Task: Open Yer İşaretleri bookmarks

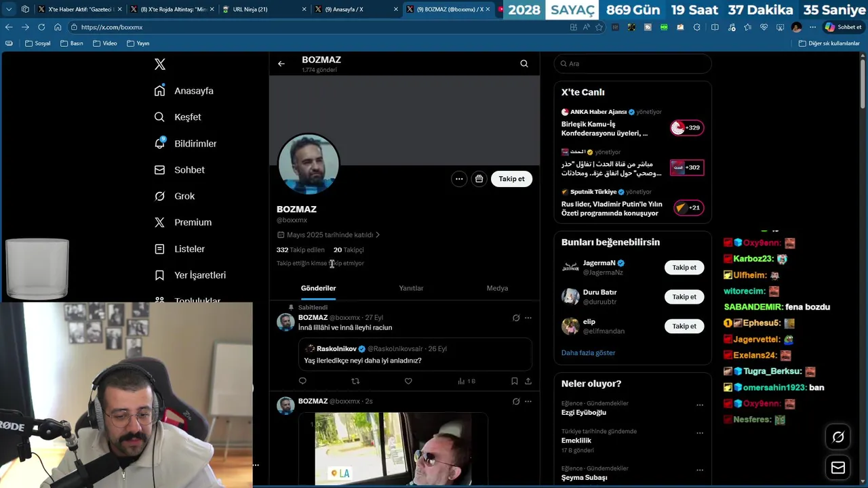Action: pos(190,275)
